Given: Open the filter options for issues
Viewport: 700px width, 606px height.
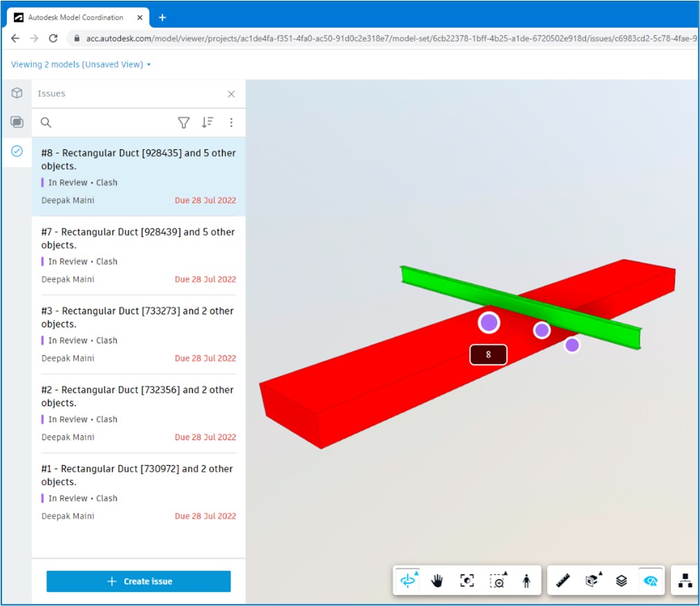Looking at the screenshot, I should point(183,122).
